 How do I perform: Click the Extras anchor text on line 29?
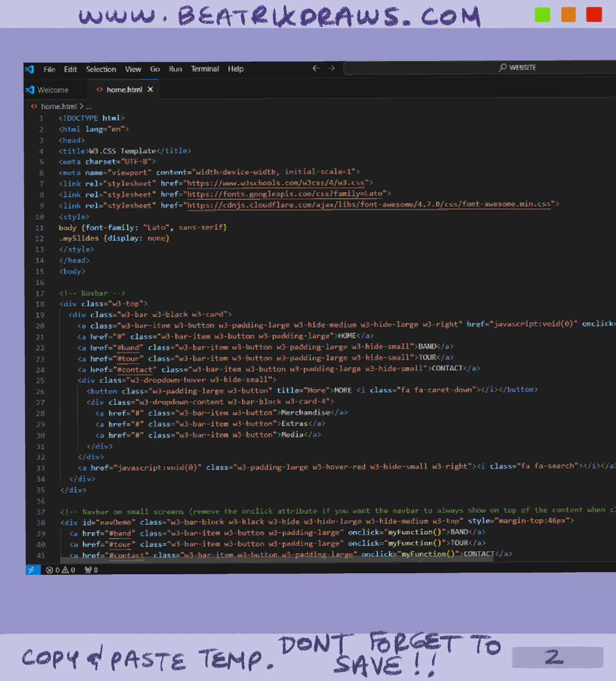pyautogui.click(x=294, y=424)
